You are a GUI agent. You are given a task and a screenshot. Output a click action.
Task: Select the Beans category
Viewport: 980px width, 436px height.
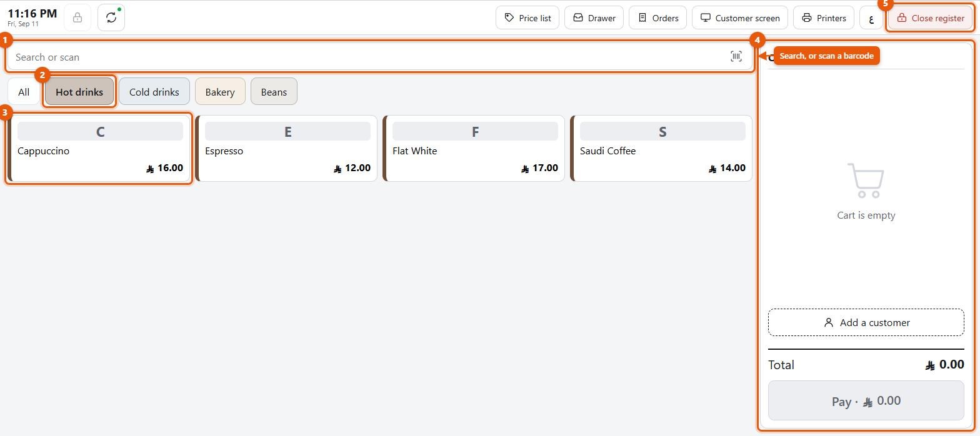(x=274, y=92)
